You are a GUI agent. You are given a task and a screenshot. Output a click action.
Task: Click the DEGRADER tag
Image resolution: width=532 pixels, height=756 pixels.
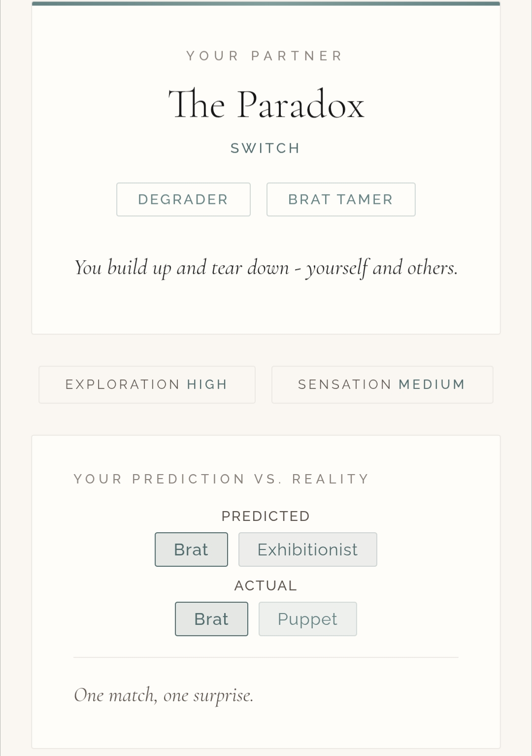click(x=183, y=200)
